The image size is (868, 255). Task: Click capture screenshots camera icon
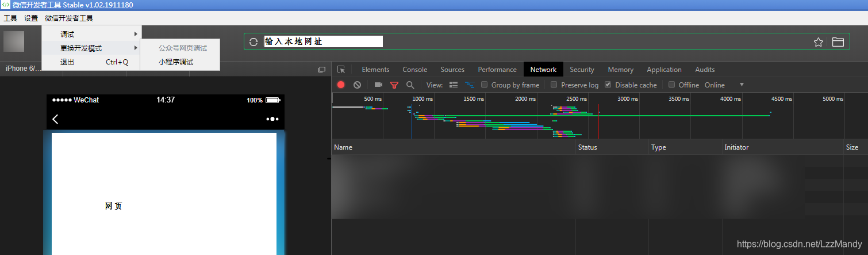[378, 85]
